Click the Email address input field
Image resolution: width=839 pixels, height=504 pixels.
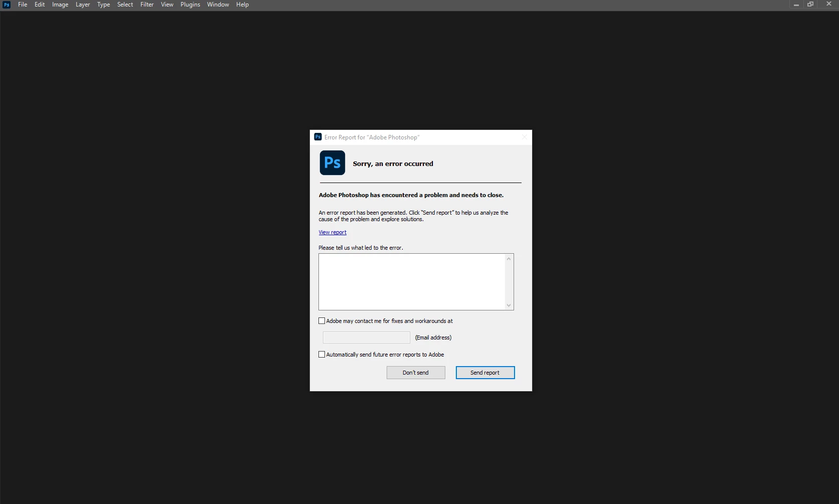coord(367,338)
